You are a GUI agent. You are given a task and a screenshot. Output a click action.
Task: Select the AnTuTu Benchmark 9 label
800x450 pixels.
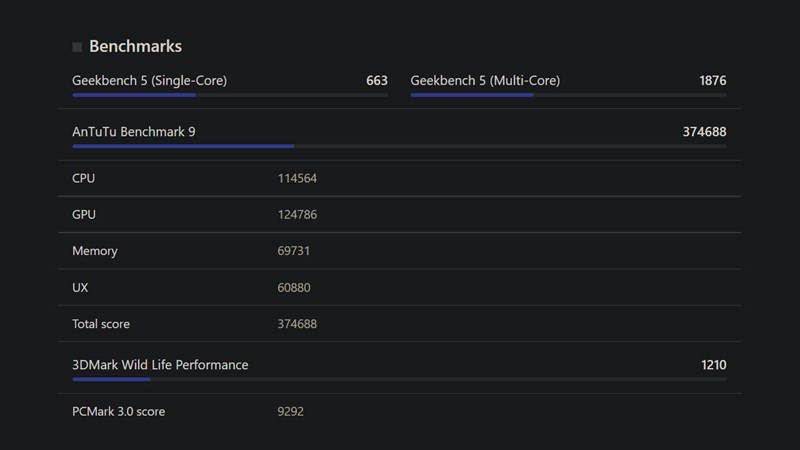(x=134, y=132)
